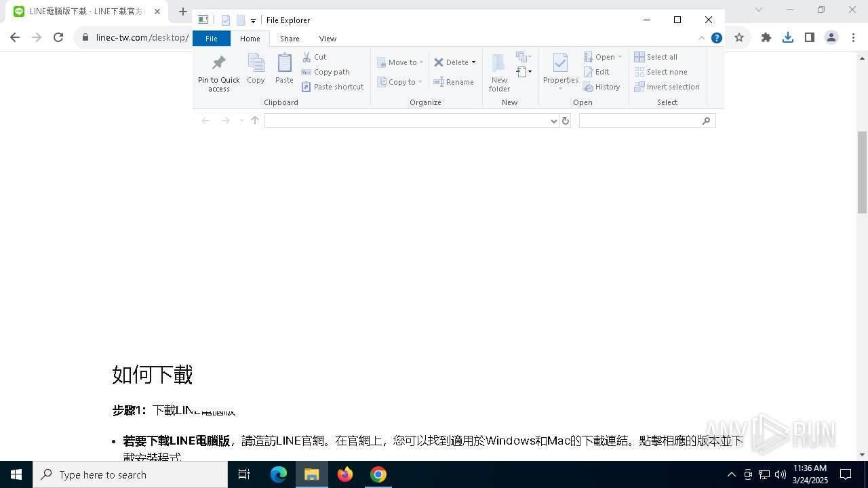
Task: Click the Copy icon in Clipboard group
Action: (256, 63)
